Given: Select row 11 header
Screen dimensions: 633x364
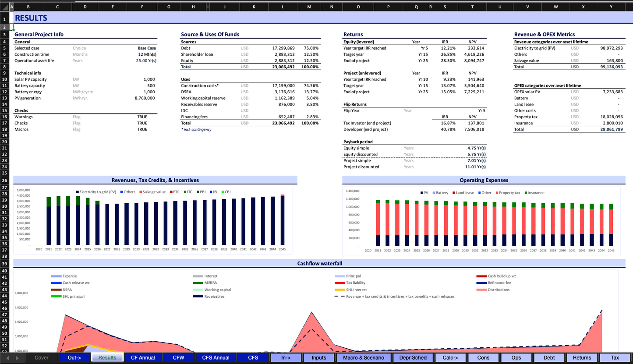Looking at the screenshot, I should click(x=4, y=86).
